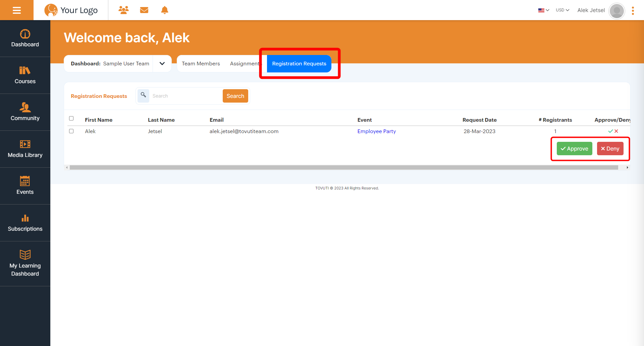The height and width of the screenshot is (346, 644).
Task: Open Subscriptions in the sidebar
Action: [x=25, y=223]
